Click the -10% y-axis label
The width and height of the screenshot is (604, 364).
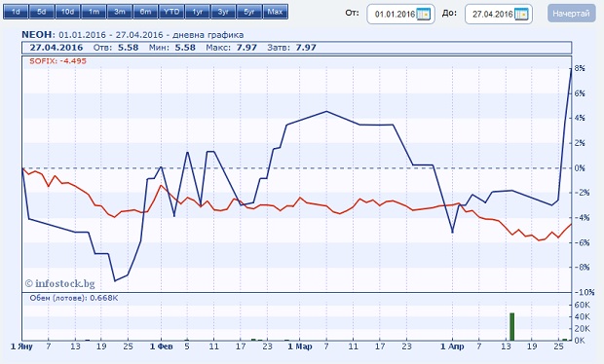tap(585, 292)
